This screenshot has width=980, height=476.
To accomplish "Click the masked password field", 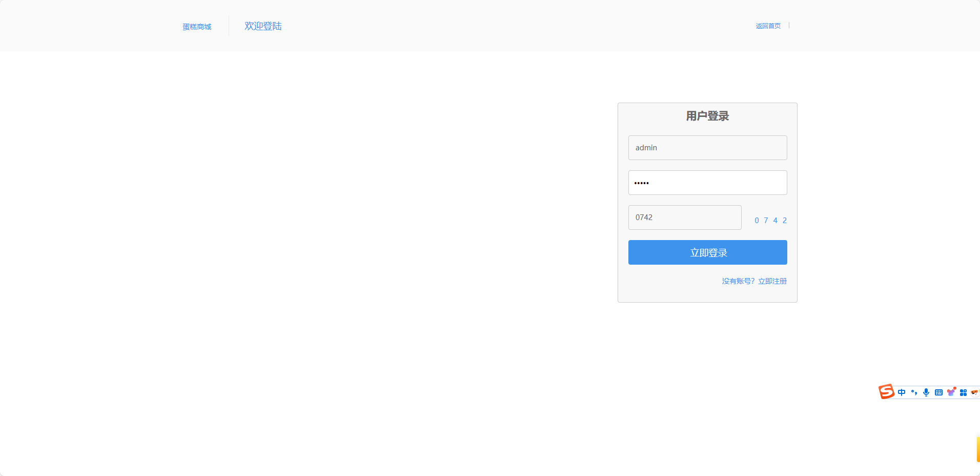I will [x=707, y=182].
